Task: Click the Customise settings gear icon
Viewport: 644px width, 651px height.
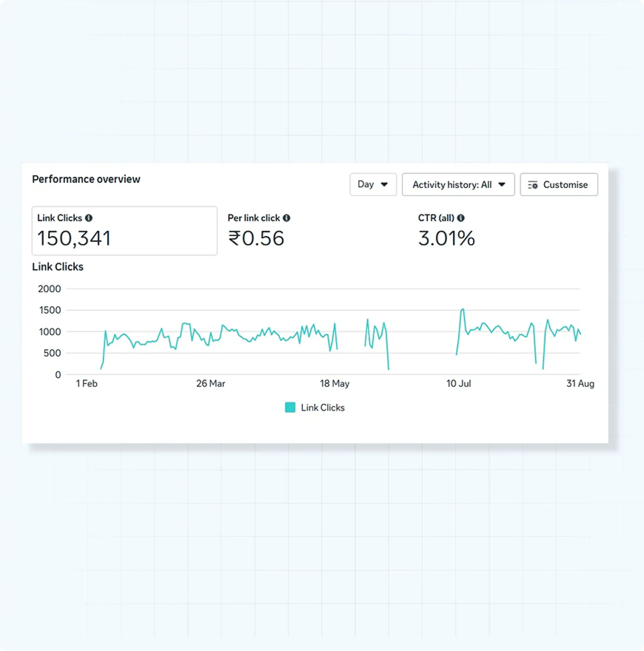Action: pyautogui.click(x=533, y=185)
